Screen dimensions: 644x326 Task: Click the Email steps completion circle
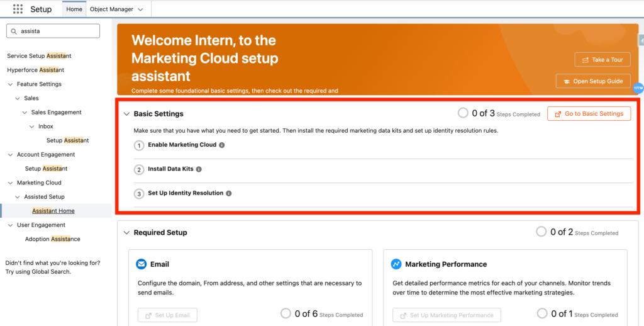(286, 313)
